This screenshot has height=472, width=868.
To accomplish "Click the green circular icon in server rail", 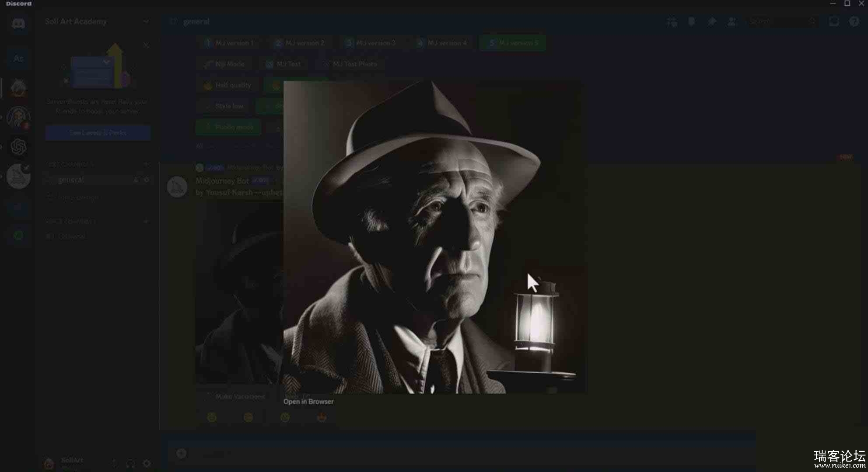I will [x=18, y=236].
